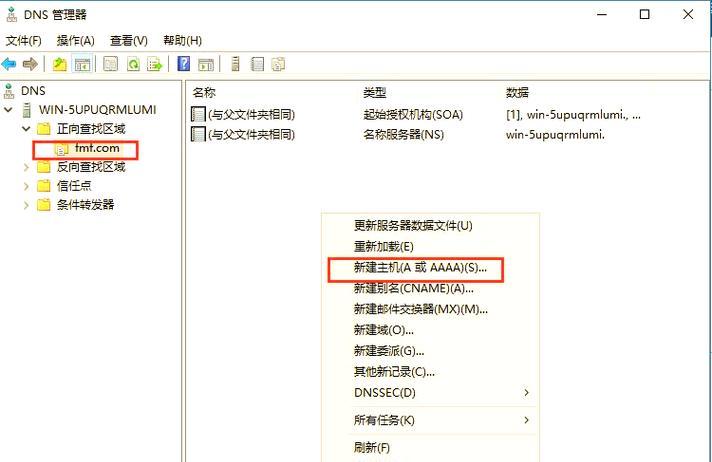Click the new record notebook toolbar icon
This screenshot has width=712, height=462.
[257, 64]
